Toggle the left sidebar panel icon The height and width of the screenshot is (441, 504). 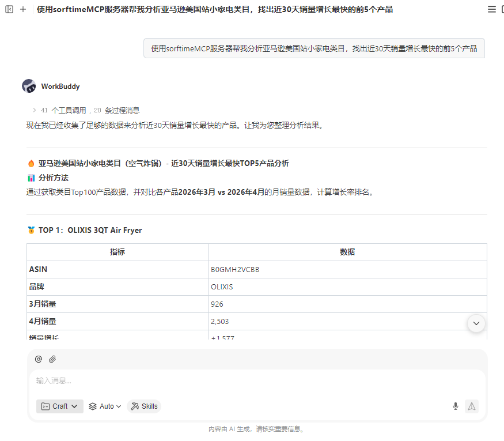point(9,9)
